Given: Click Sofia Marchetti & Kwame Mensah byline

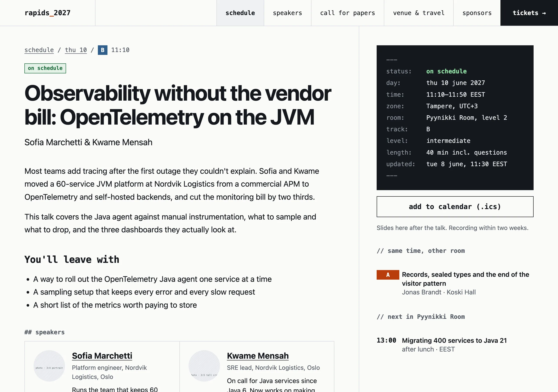Looking at the screenshot, I should click(x=88, y=142).
